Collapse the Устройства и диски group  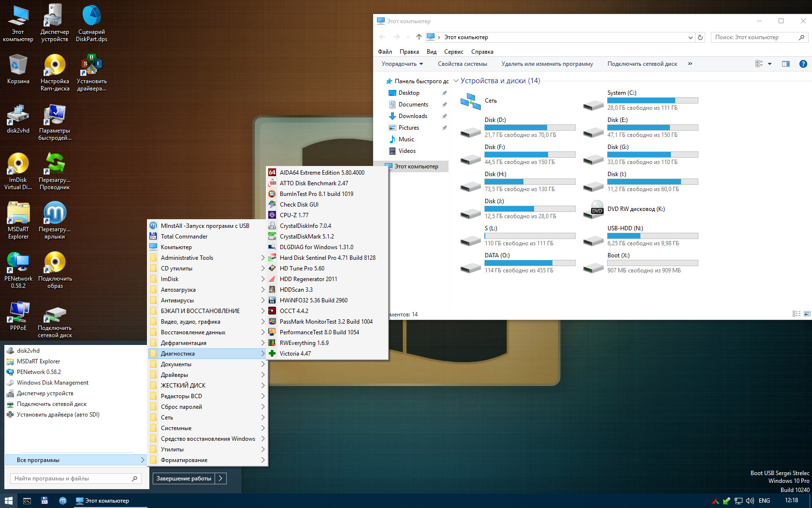(456, 81)
